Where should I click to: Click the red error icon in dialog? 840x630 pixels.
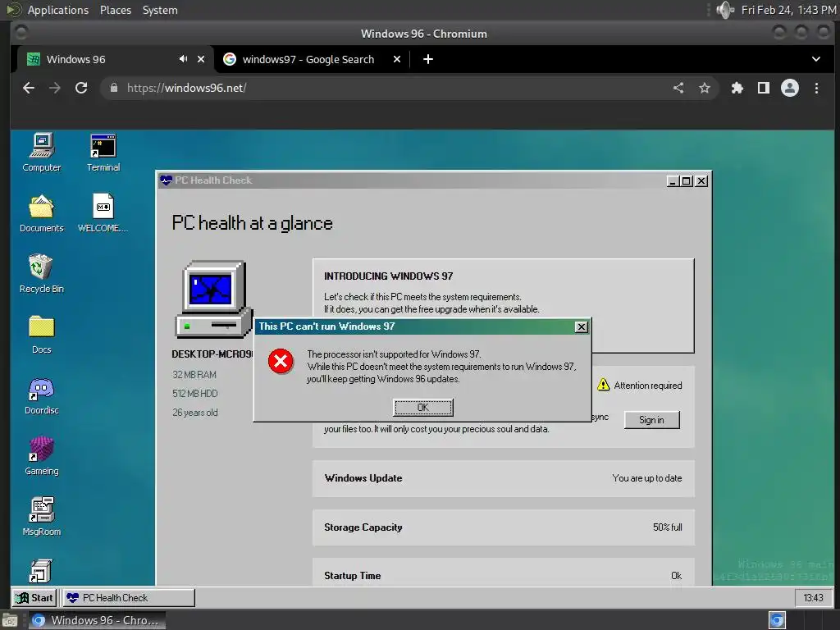(x=281, y=361)
